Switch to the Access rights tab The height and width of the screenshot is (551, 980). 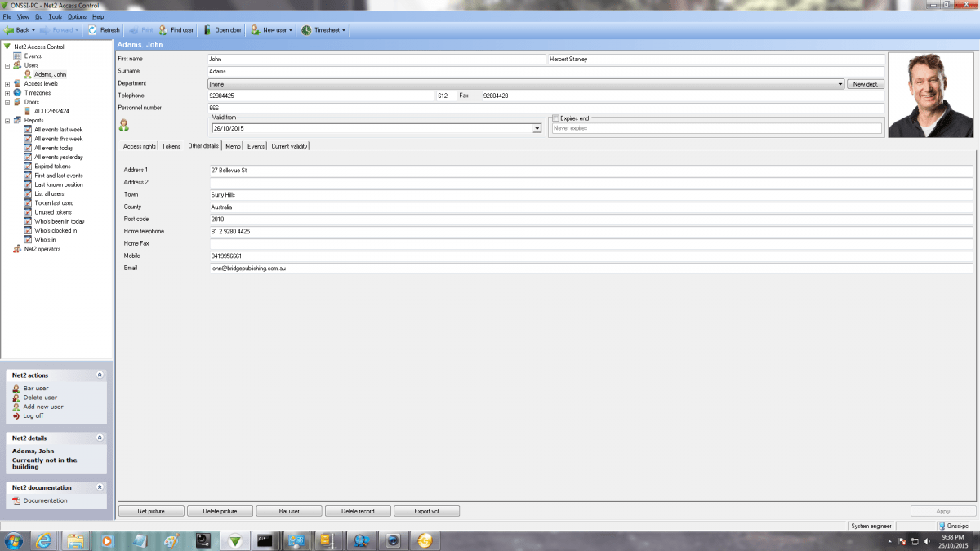[x=139, y=146]
